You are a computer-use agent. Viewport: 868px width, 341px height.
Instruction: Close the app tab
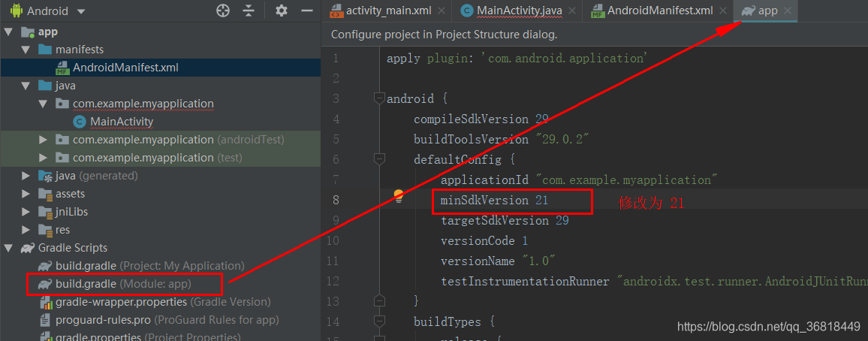pyautogui.click(x=788, y=11)
